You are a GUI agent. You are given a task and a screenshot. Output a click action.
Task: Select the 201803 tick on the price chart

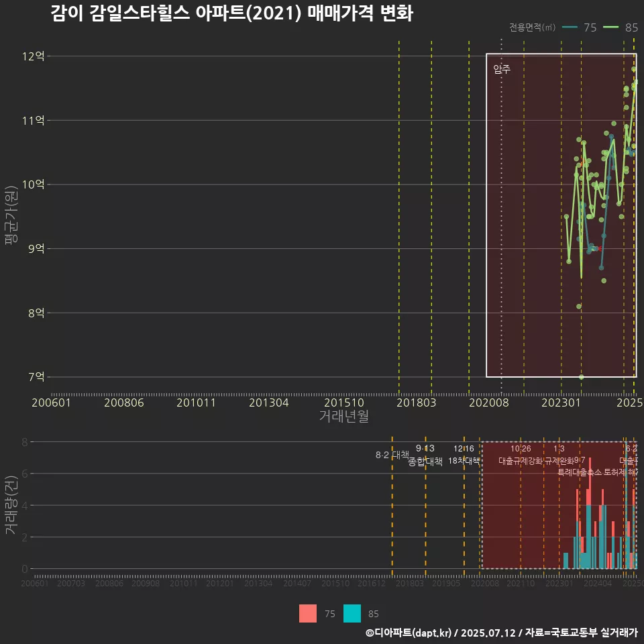[x=417, y=402]
